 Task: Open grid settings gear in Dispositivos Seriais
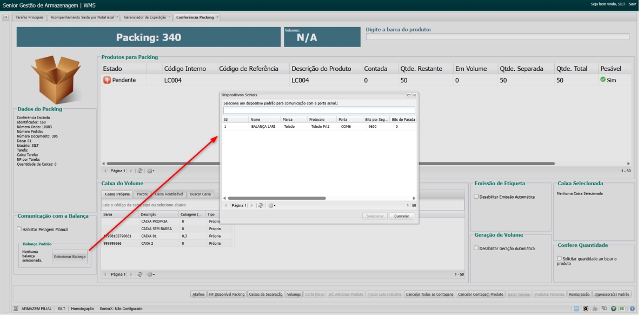(271, 205)
